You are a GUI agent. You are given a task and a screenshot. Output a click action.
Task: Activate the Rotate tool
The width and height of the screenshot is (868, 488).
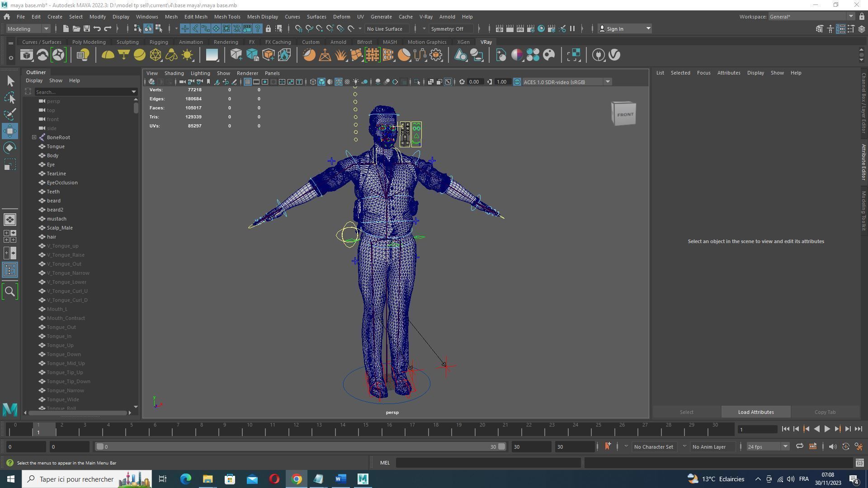(x=10, y=148)
